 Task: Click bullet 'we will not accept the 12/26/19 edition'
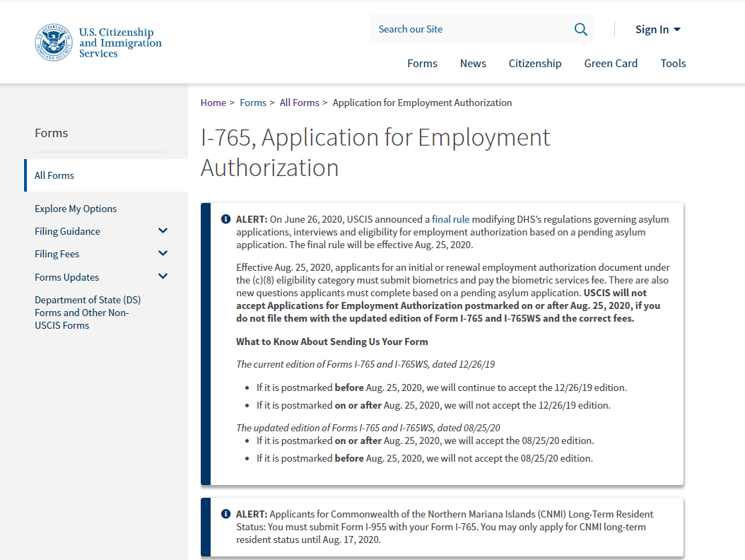coord(433,405)
